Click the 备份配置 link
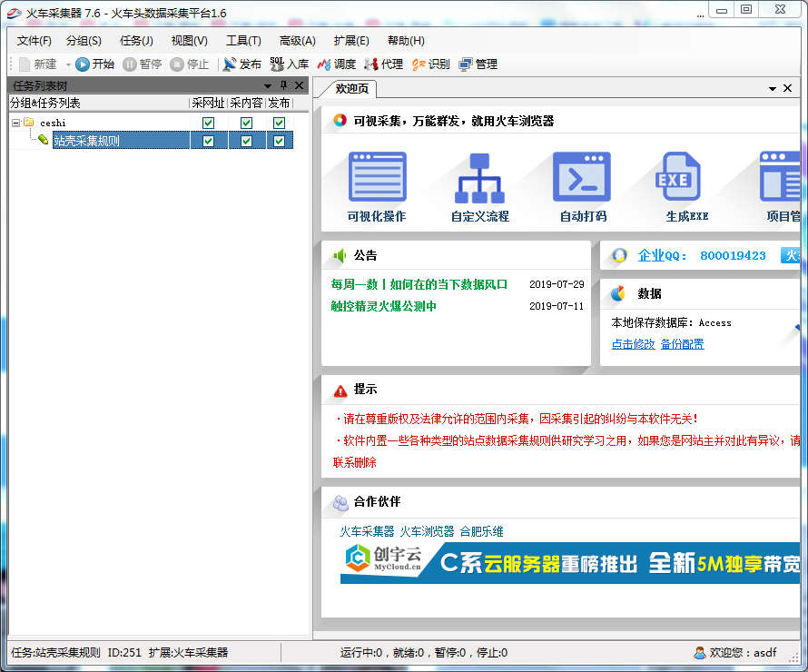Image resolution: width=808 pixels, height=672 pixels. coord(683,344)
